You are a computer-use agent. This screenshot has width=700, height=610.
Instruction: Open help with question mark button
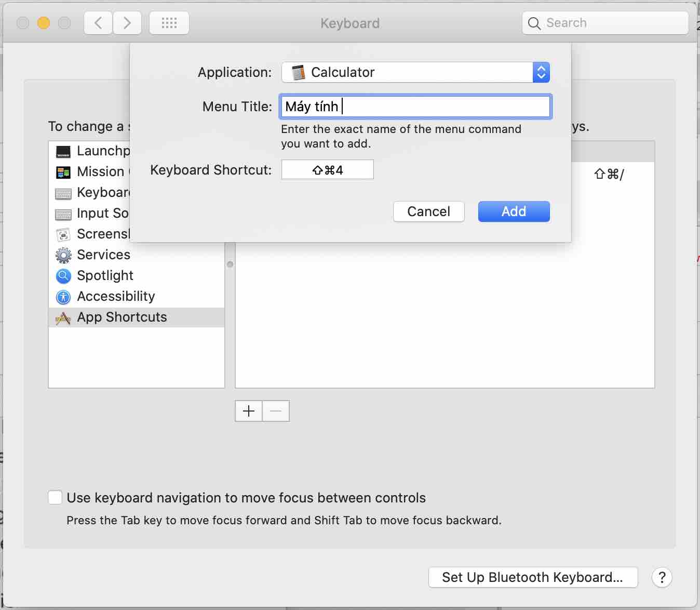662,577
